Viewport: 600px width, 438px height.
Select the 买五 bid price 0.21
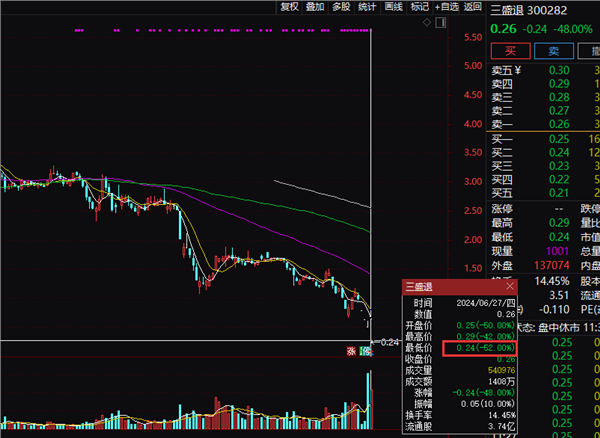click(559, 193)
